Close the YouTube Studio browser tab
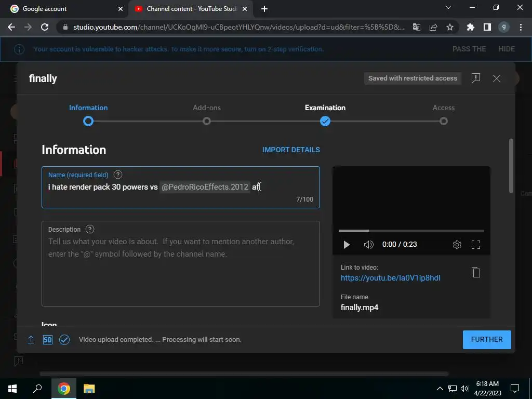The width and height of the screenshot is (532, 399). tap(245, 9)
